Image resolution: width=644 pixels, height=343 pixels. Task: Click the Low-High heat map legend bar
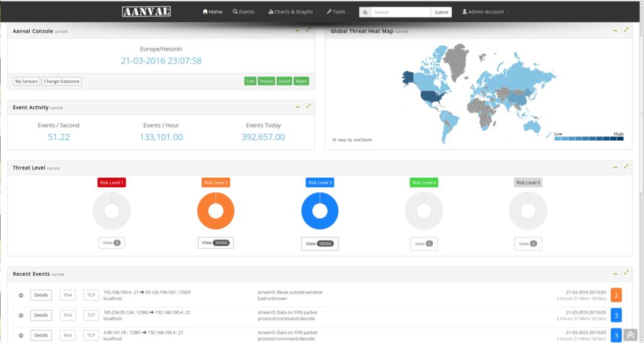[x=589, y=139]
